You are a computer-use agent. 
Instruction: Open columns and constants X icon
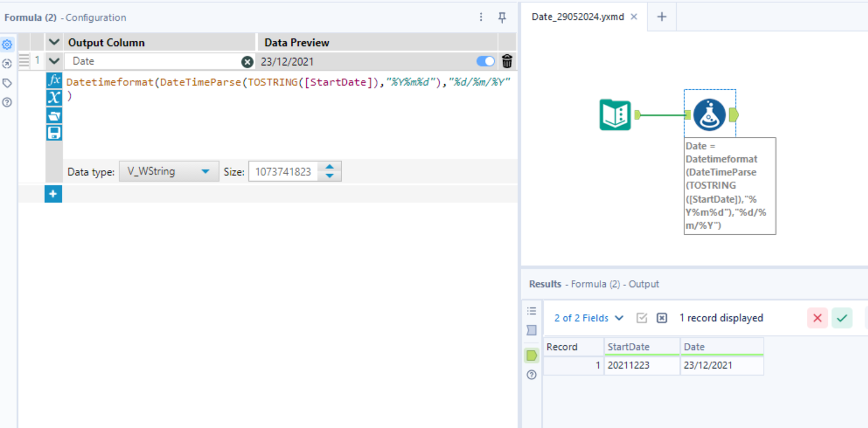pos(54,98)
